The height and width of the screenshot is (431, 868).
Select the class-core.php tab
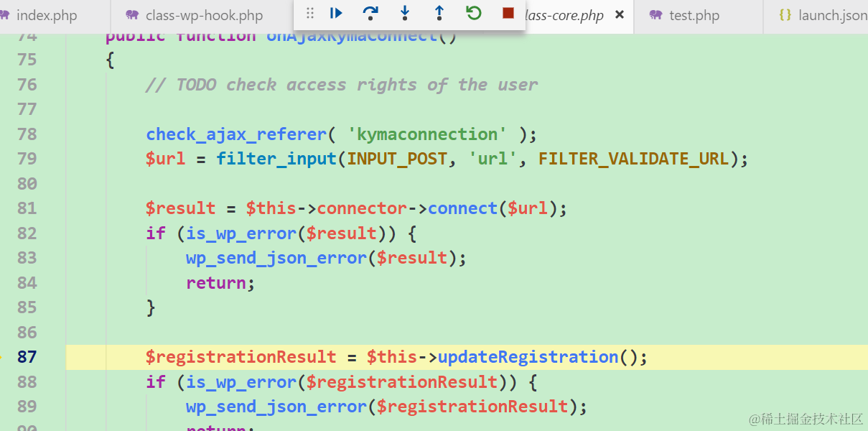pos(564,15)
